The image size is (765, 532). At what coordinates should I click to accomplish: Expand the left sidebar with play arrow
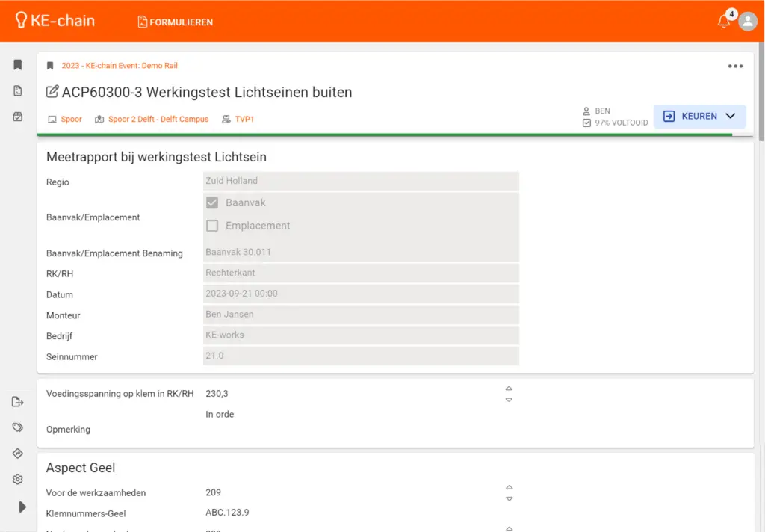click(22, 507)
